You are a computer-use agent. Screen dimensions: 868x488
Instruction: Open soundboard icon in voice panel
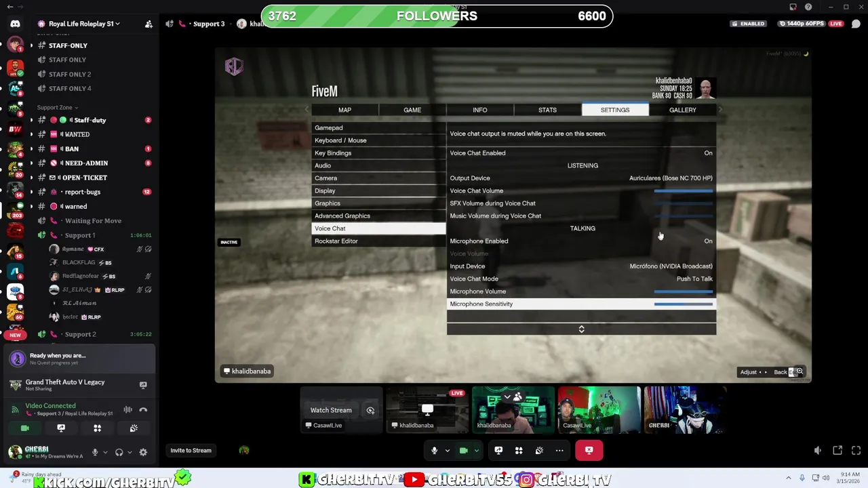[x=134, y=428]
